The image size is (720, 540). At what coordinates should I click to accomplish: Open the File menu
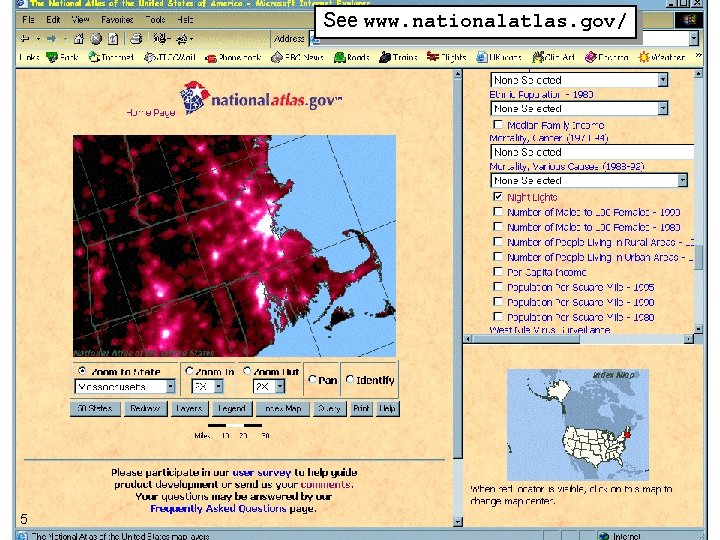pos(28,20)
